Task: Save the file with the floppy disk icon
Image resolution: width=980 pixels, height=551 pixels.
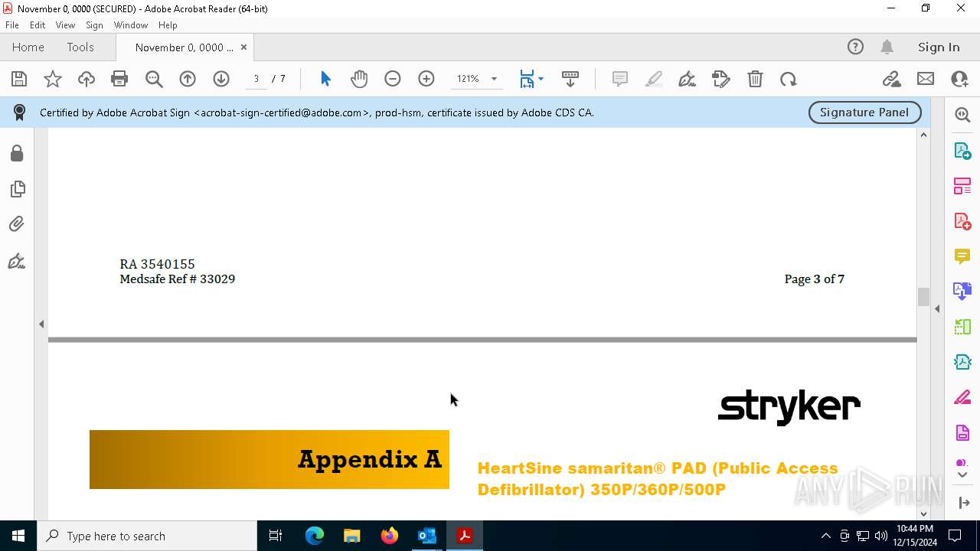Action: click(19, 79)
